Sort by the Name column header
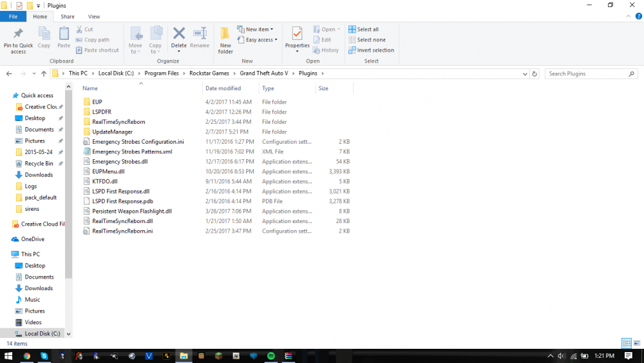644x363 pixels. (90, 88)
